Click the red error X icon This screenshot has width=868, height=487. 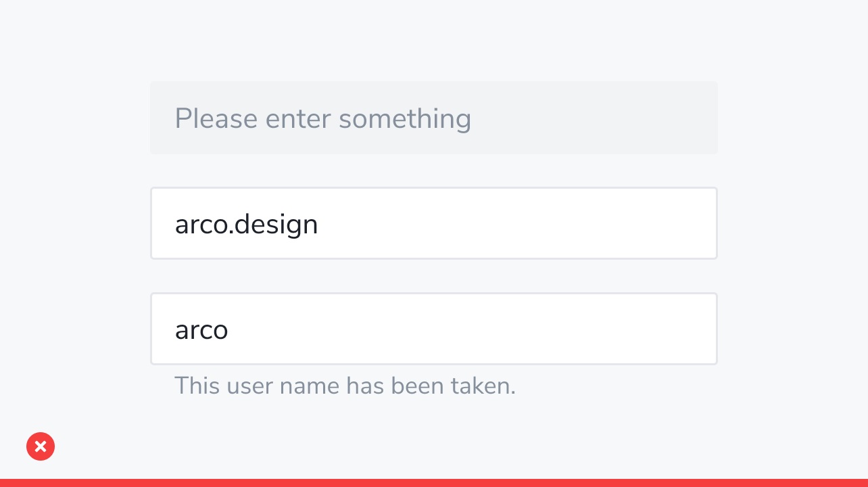(x=41, y=446)
